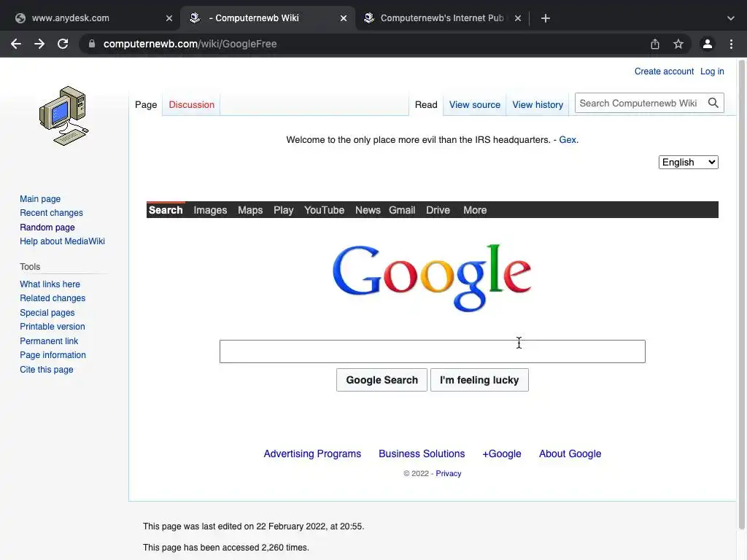Open About Google link
747x560 pixels.
click(570, 454)
